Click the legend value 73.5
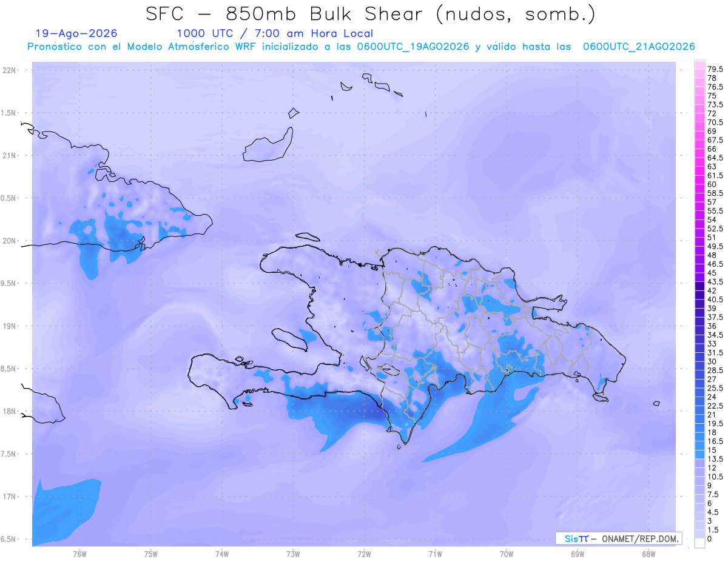728x562 pixels. [x=715, y=105]
